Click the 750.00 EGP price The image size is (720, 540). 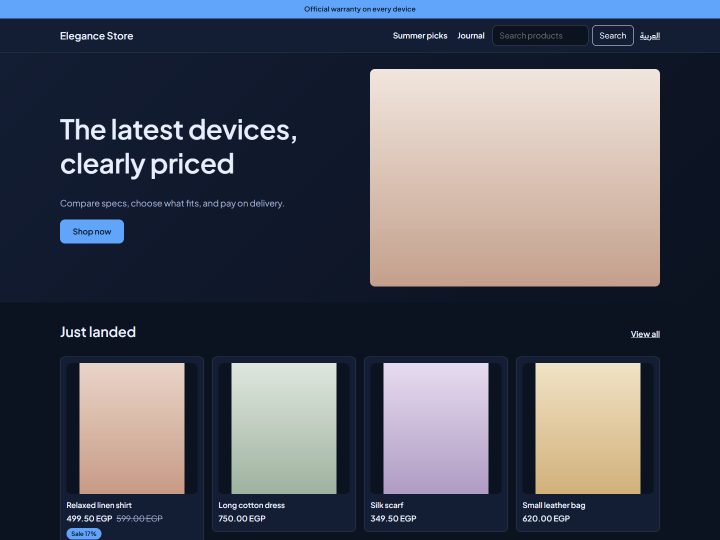(x=242, y=518)
